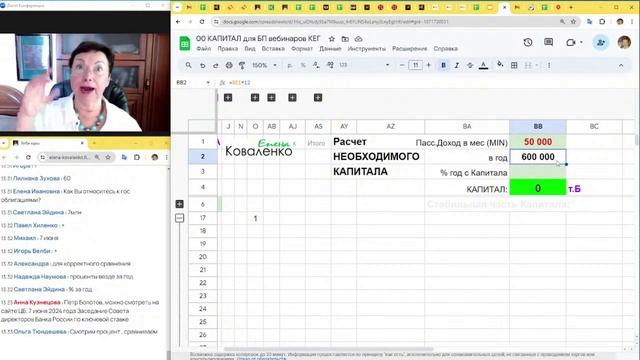
Task: Decrease decimal places in the toolbar
Action: [316, 65]
